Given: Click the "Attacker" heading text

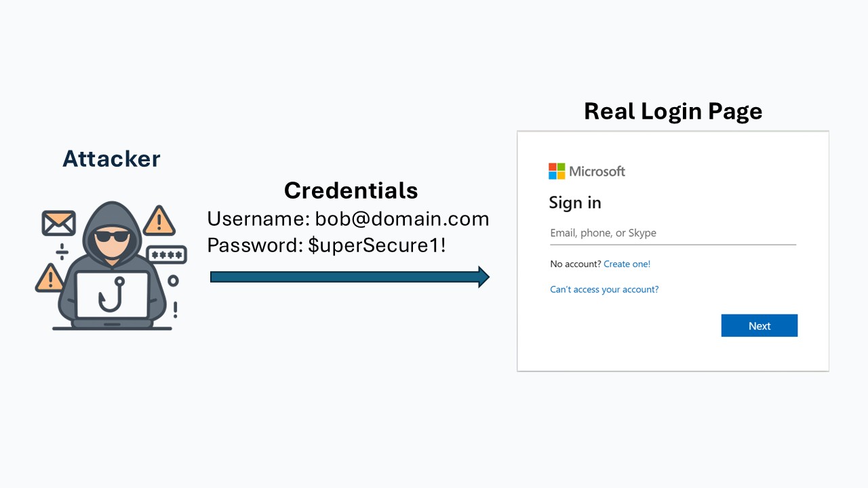Looking at the screenshot, I should pos(111,159).
